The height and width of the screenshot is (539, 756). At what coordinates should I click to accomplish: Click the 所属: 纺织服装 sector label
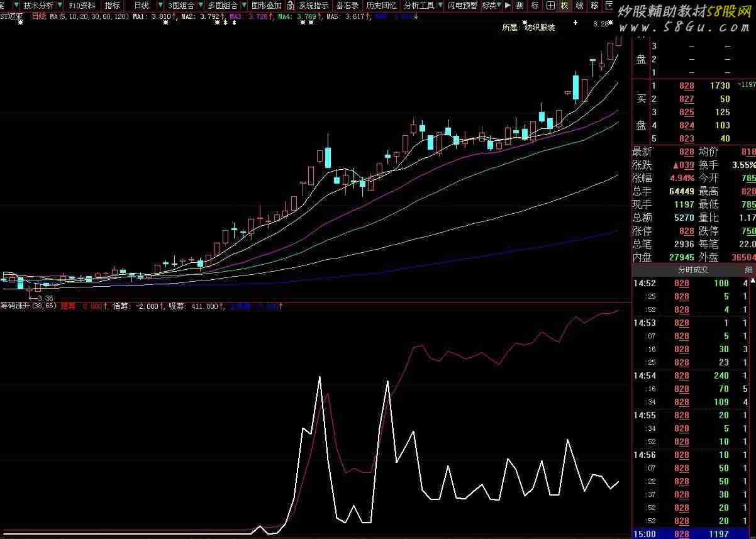point(528,28)
